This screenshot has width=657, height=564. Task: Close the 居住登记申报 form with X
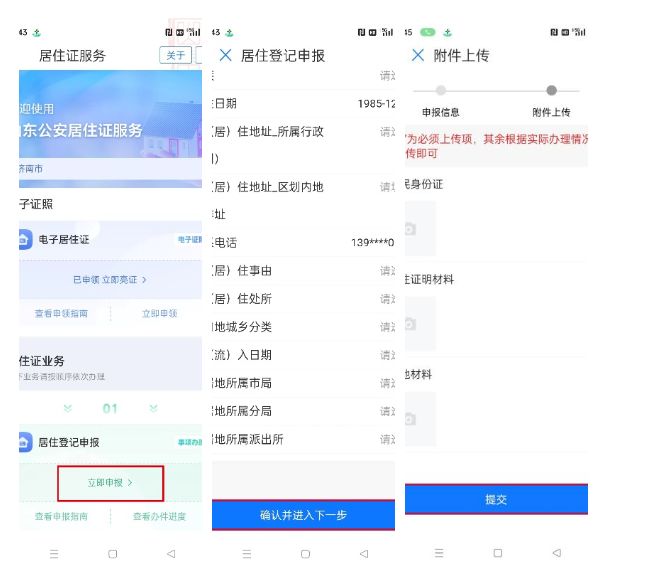225,56
